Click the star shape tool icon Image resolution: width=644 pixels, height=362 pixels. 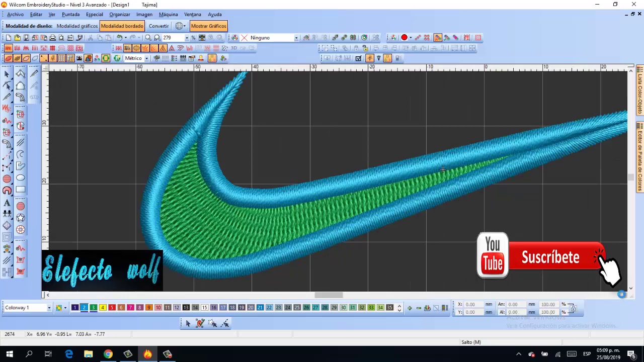point(21,218)
